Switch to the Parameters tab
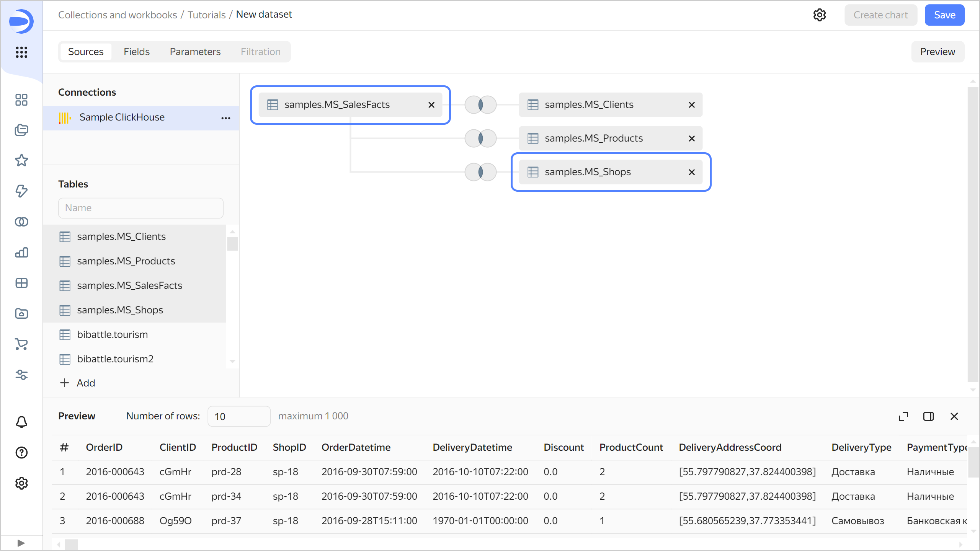This screenshot has height=551, width=980. 195,52
